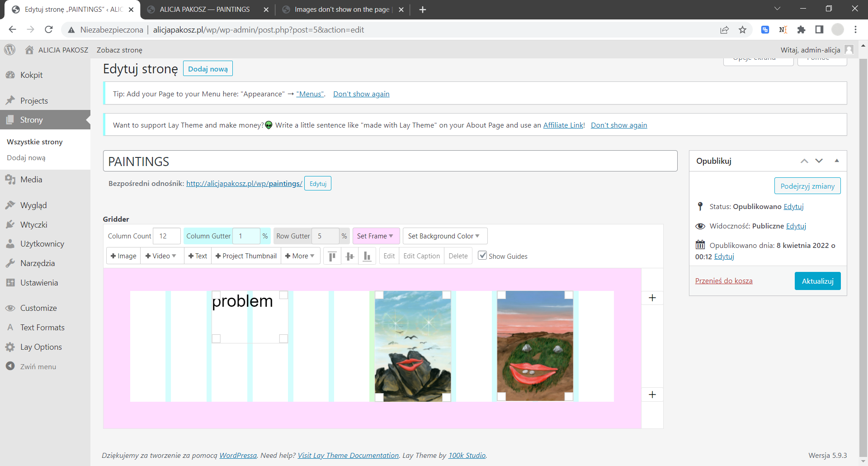The image size is (868, 466).
Task: Open the Set Frame dropdown
Action: [x=375, y=236]
